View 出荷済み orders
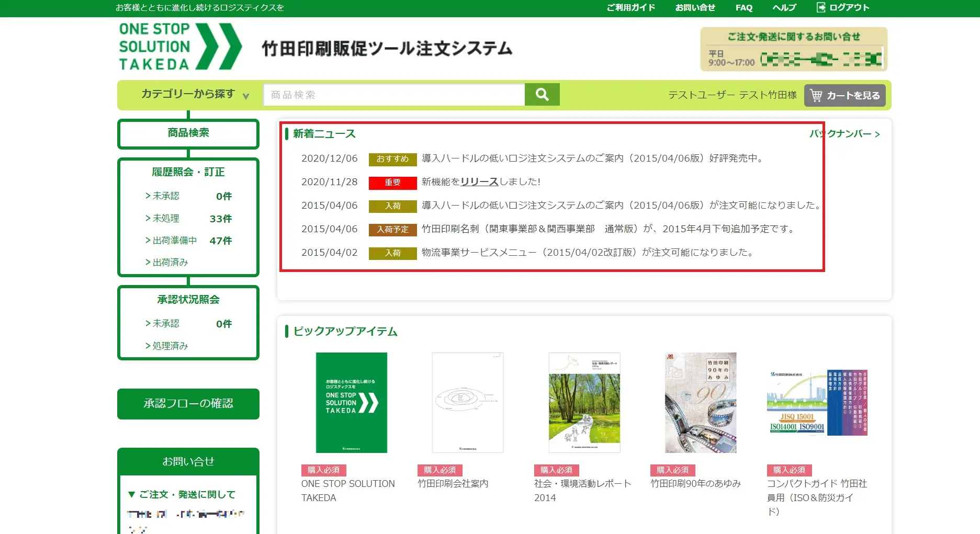980x534 pixels. coord(166,262)
